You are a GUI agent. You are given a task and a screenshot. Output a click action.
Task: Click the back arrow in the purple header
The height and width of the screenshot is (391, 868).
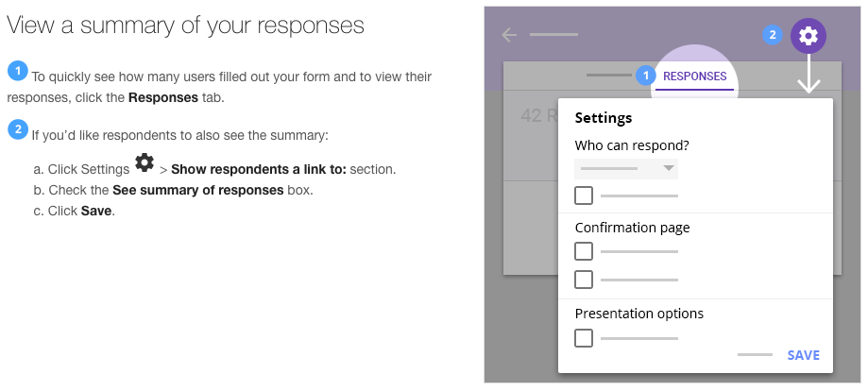click(509, 36)
